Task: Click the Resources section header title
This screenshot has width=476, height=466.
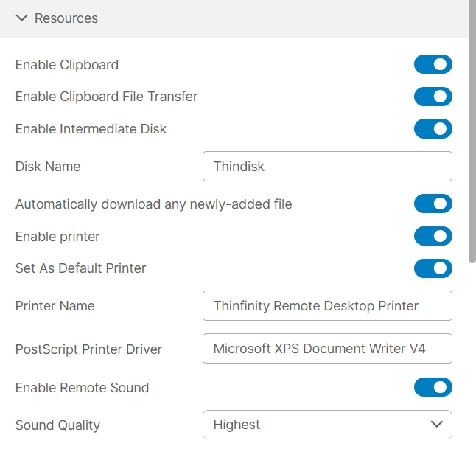Action: 66,18
